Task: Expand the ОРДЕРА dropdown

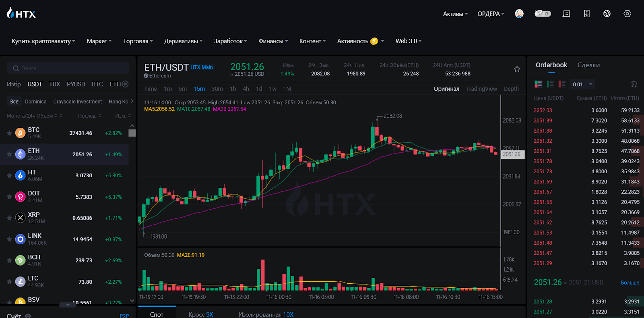Action: pyautogui.click(x=491, y=14)
